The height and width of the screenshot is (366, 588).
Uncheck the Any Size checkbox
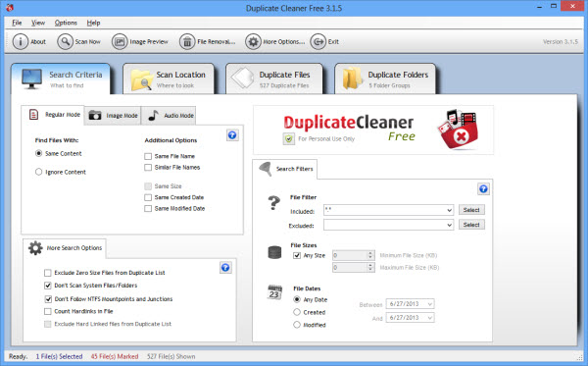(x=297, y=256)
